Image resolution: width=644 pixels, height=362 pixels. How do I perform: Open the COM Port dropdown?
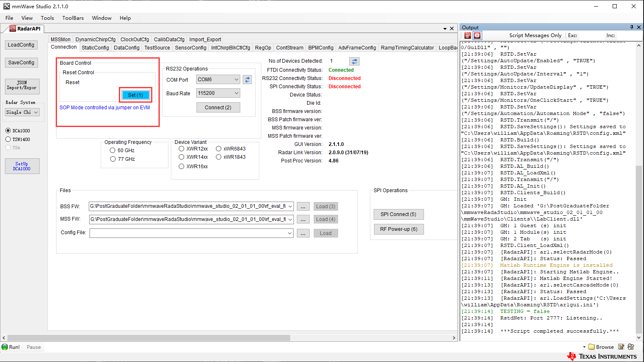pos(237,80)
